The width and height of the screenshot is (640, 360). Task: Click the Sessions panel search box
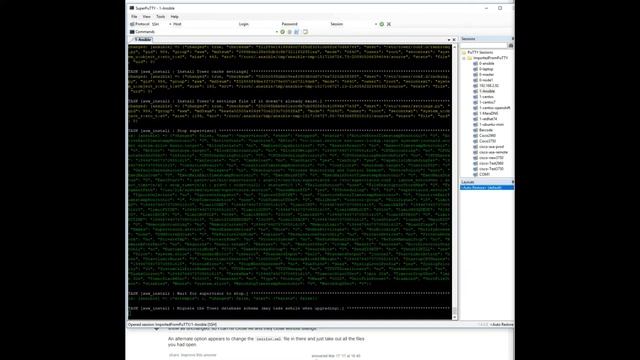coord(484,45)
